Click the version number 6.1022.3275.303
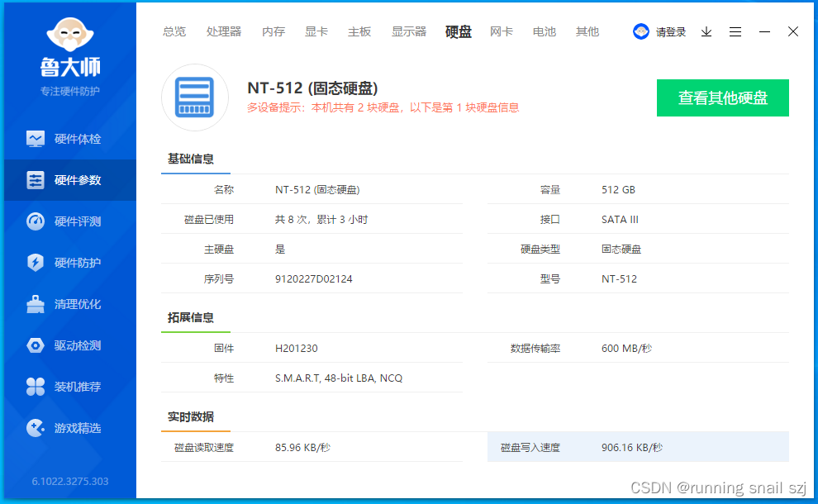Viewport: 818px width, 504px height. [x=70, y=482]
